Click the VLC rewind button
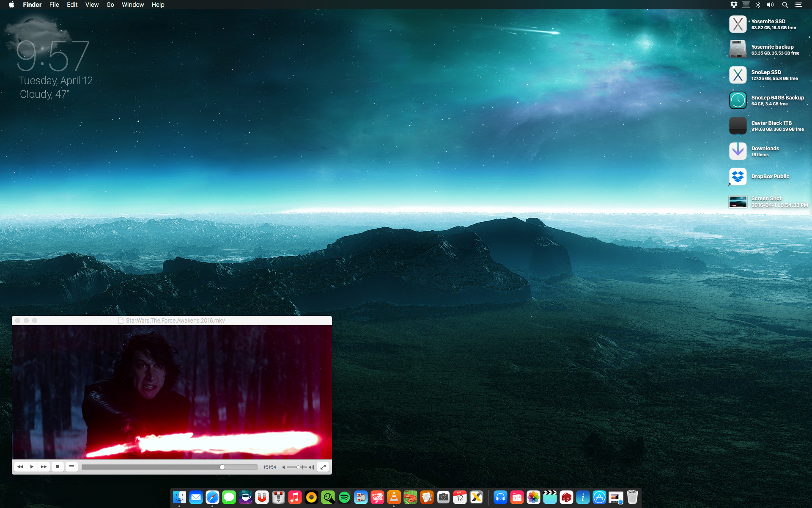This screenshot has width=812, height=508. [x=20, y=467]
